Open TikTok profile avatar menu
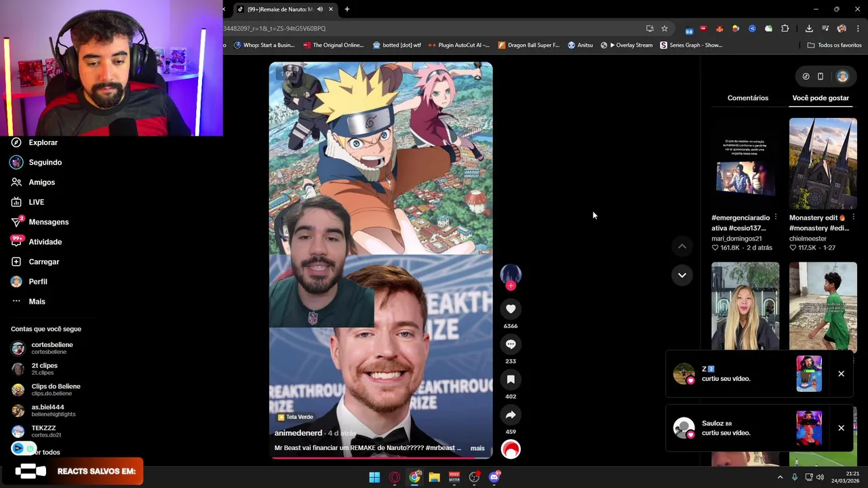868x488 pixels. [x=842, y=77]
